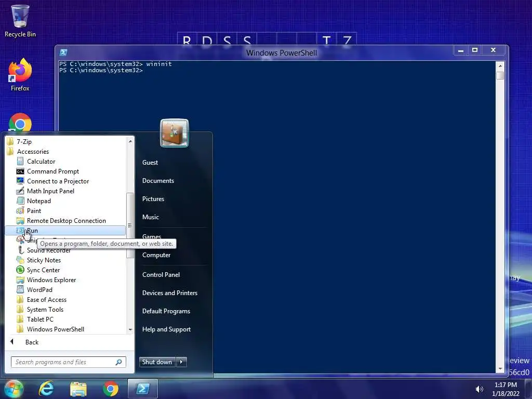532x399 pixels.
Task: Open Shut down options arrow
Action: [x=181, y=362]
